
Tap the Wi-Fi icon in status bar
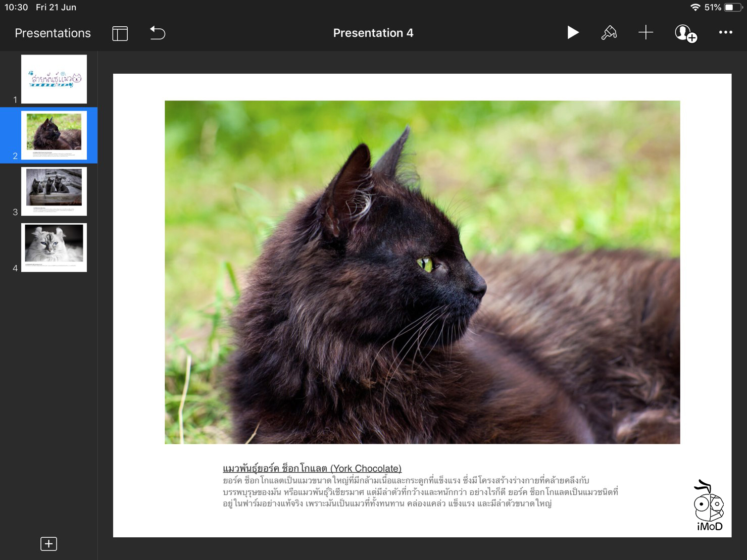[x=695, y=8]
